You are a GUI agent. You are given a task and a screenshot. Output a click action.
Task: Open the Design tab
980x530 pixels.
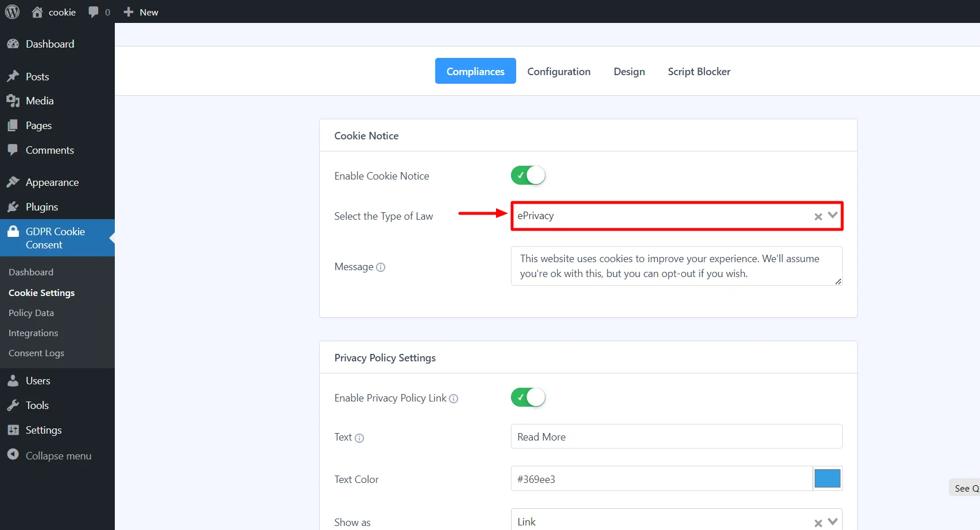pos(629,71)
